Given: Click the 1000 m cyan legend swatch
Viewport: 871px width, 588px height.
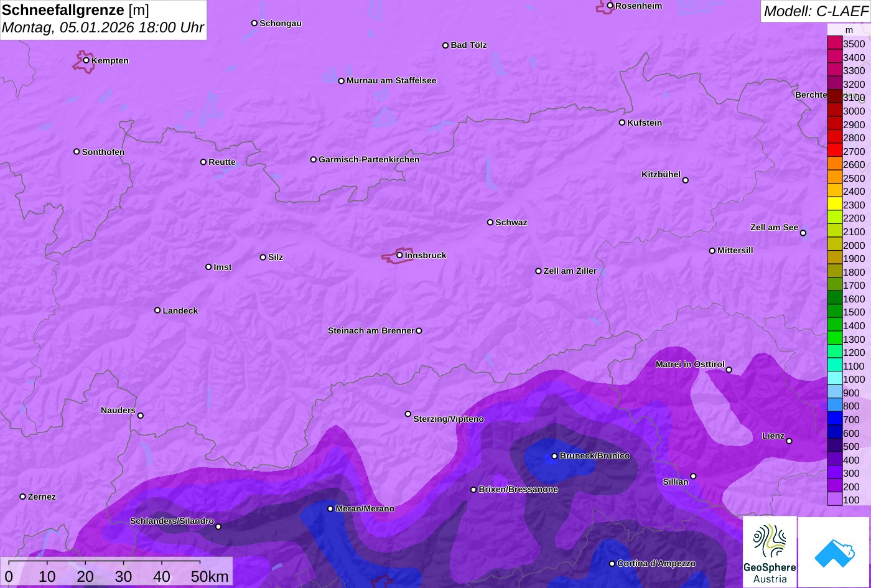Looking at the screenshot, I should (834, 379).
